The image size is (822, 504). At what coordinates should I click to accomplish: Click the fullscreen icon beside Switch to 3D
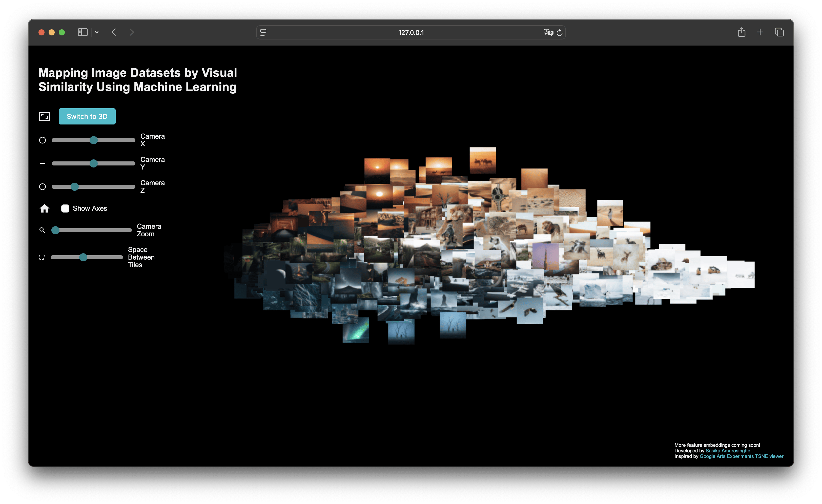[x=44, y=116]
